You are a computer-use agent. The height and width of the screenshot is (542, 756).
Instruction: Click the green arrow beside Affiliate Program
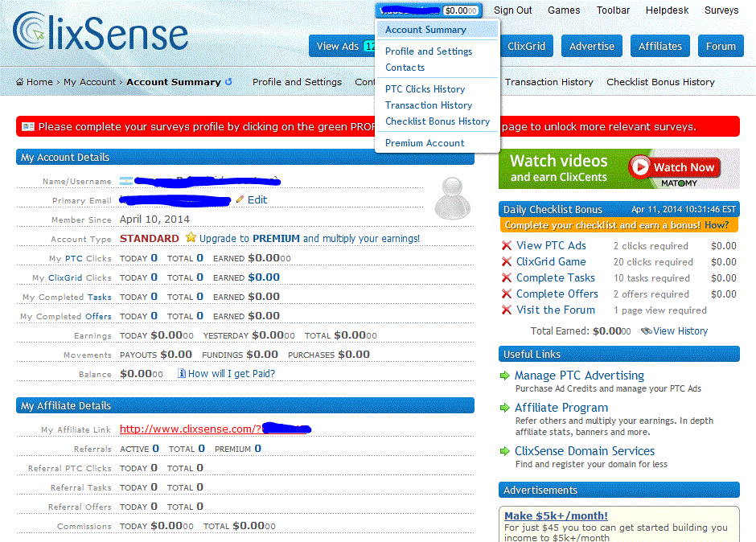tap(505, 408)
